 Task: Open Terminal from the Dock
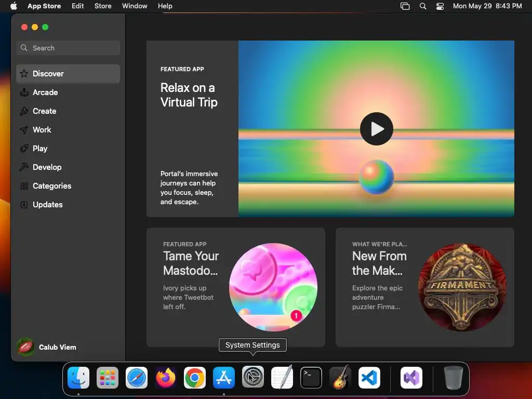(311, 378)
